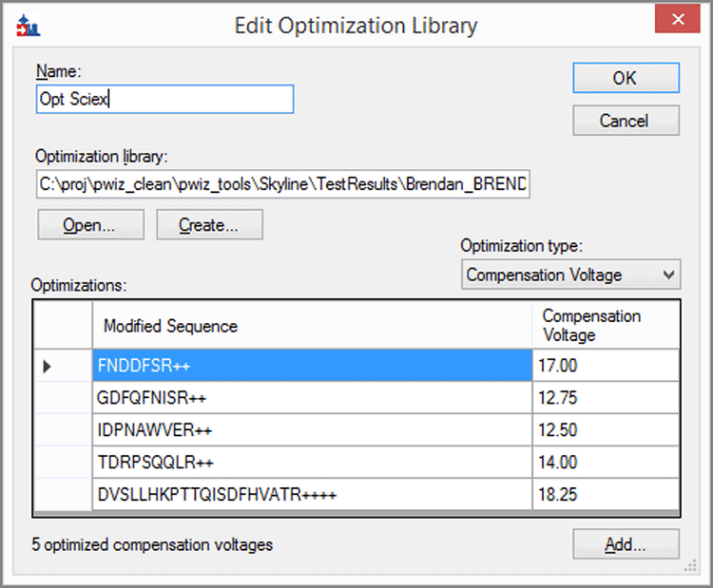Select the IDPNAWVER++ sequence cell
The height and width of the screenshot is (588, 713).
[312, 430]
